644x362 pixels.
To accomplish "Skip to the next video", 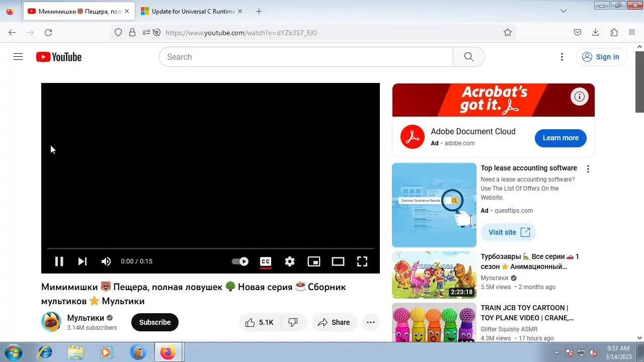I will [83, 261].
